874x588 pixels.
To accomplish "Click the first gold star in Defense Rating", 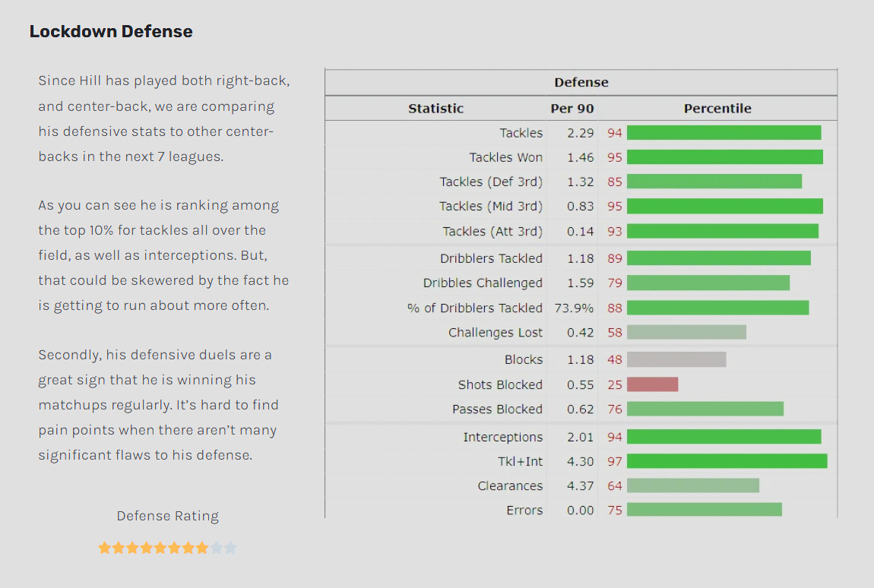I will coord(104,548).
